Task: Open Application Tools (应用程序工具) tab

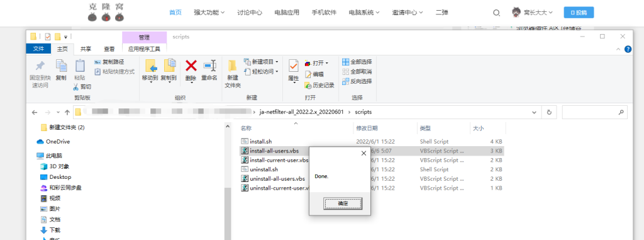Action: coord(144,49)
